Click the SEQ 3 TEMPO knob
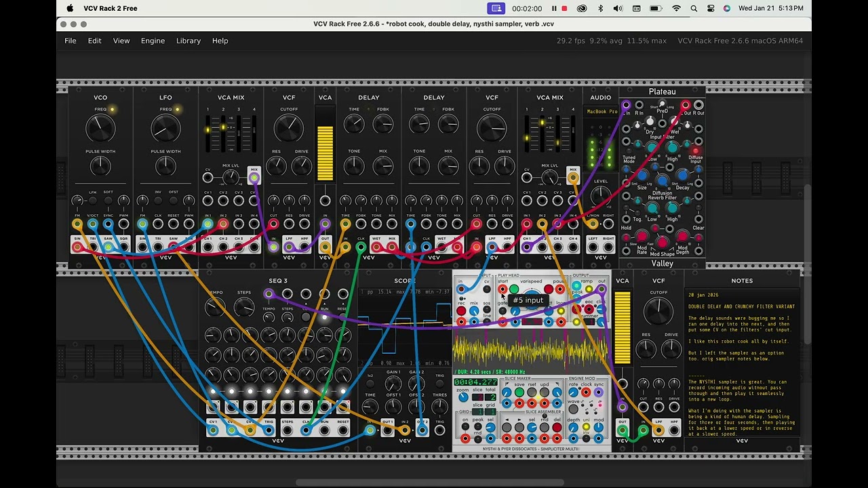This screenshot has height=488, width=868. point(215,307)
